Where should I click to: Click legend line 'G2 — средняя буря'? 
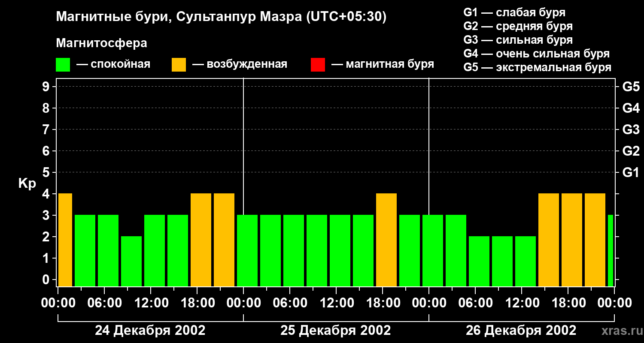pyautogui.click(x=518, y=26)
